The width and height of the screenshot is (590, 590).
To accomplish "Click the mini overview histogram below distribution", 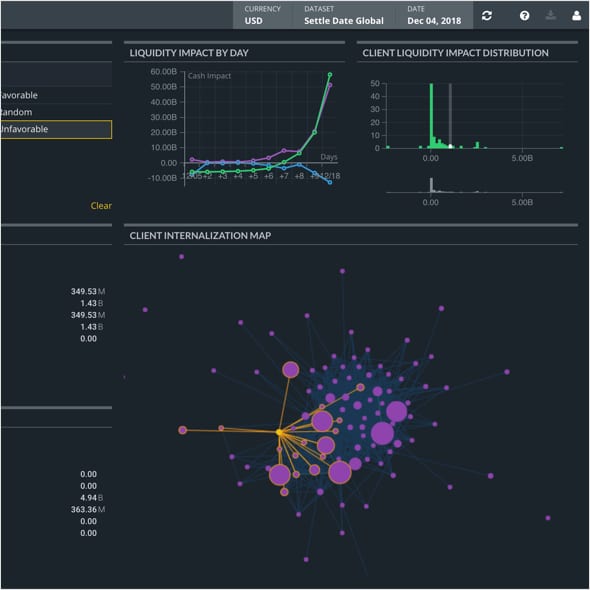I will click(x=474, y=185).
